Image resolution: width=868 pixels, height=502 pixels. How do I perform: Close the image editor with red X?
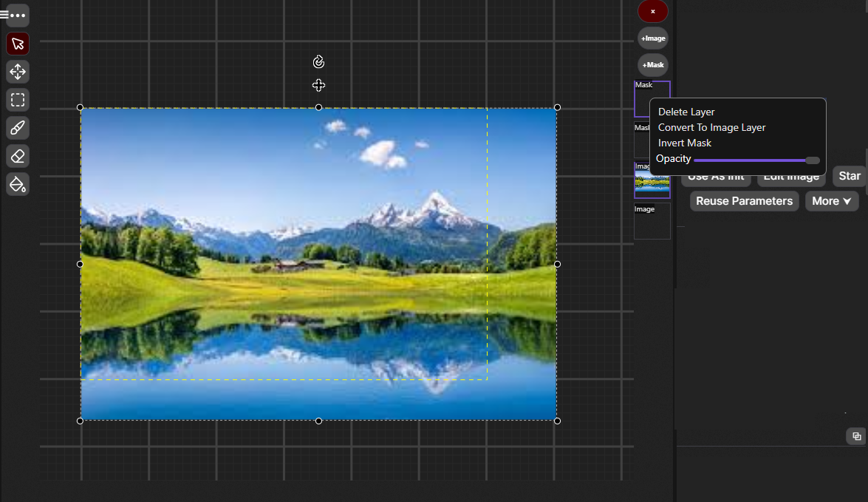click(x=652, y=11)
